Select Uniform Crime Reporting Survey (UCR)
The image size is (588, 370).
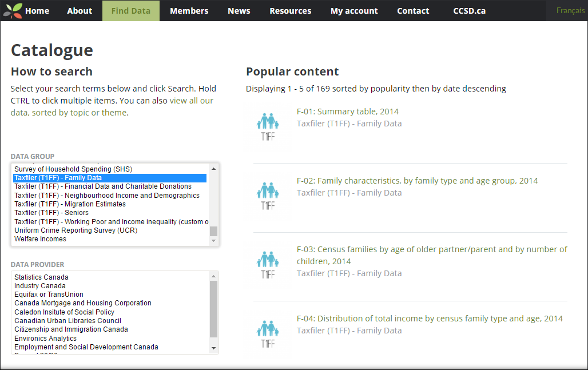110,230
